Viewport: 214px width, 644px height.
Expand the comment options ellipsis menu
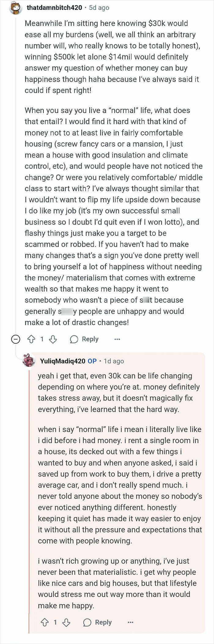pos(117,339)
